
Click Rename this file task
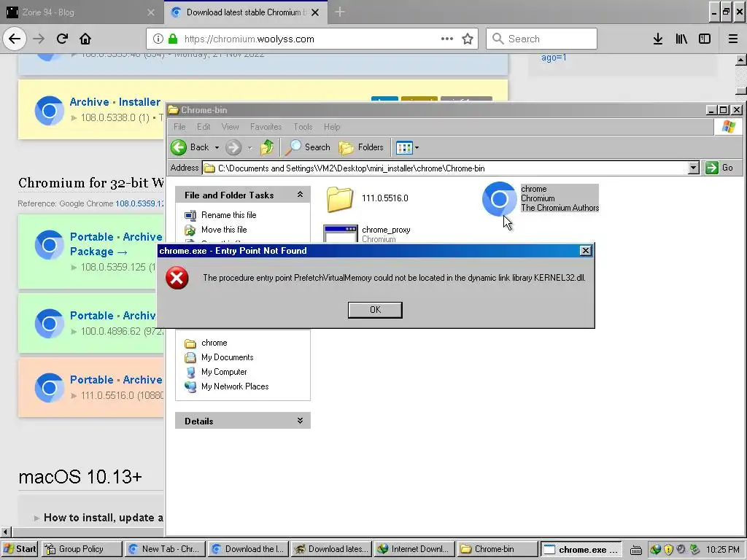[x=228, y=215]
